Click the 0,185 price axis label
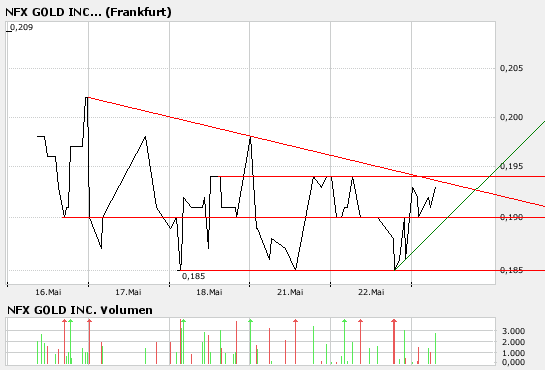 pyautogui.click(x=511, y=270)
